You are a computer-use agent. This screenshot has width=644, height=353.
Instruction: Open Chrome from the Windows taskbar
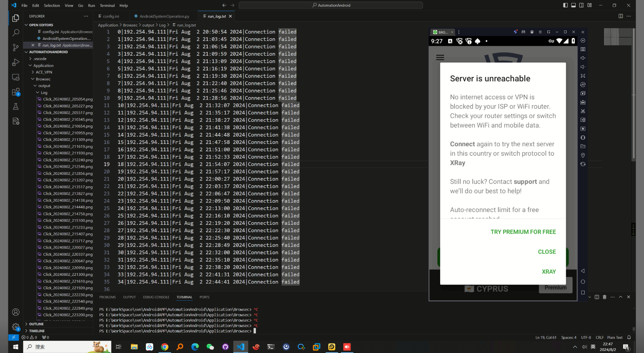click(x=165, y=347)
